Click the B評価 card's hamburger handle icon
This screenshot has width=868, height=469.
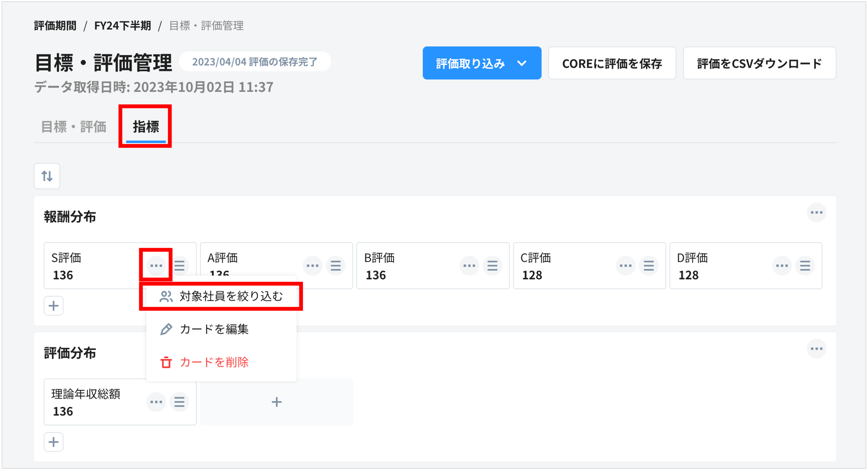tap(492, 265)
